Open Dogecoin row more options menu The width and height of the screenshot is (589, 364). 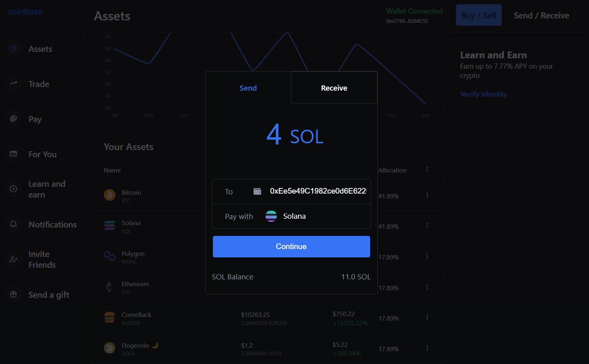pos(427,348)
